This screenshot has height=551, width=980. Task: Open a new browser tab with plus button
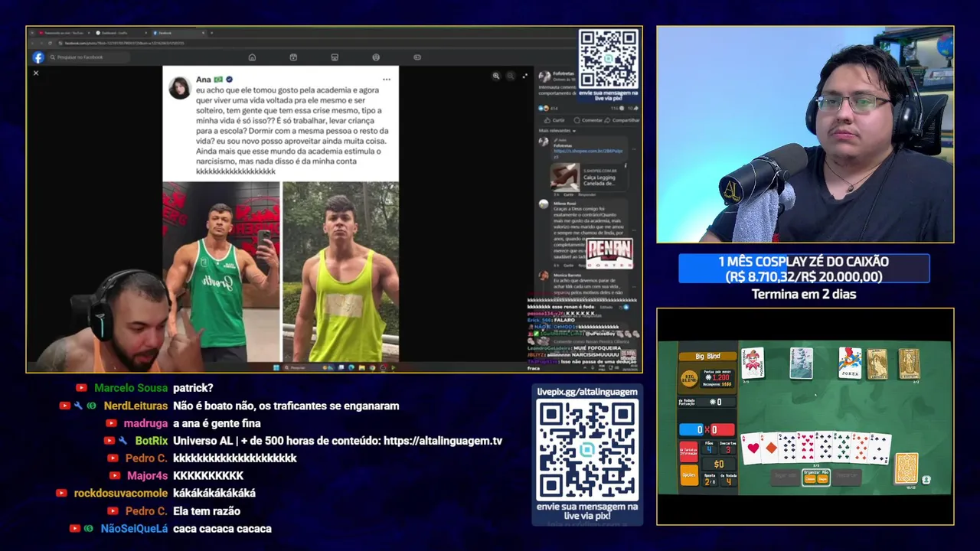pyautogui.click(x=212, y=33)
